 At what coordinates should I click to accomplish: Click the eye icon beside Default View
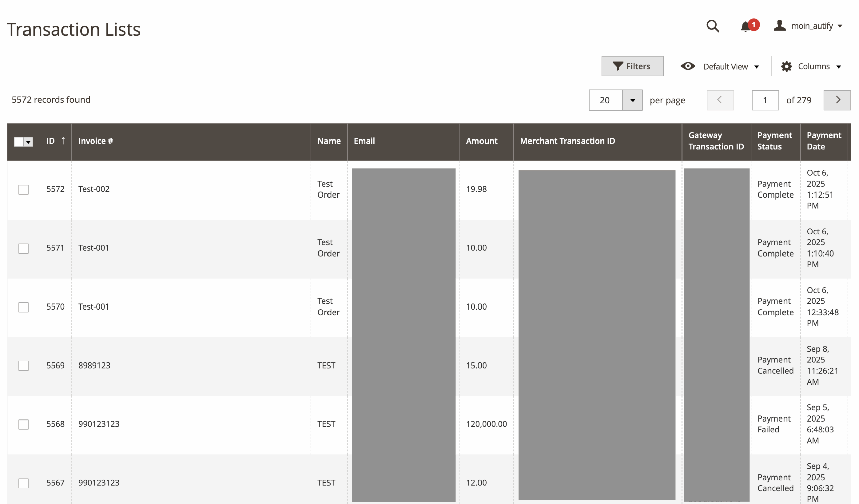(688, 66)
